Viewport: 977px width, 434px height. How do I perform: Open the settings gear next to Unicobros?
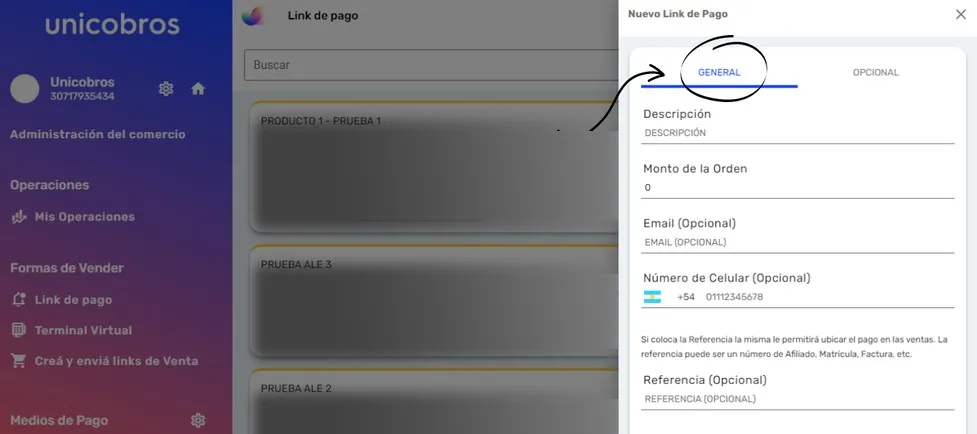coord(166,88)
